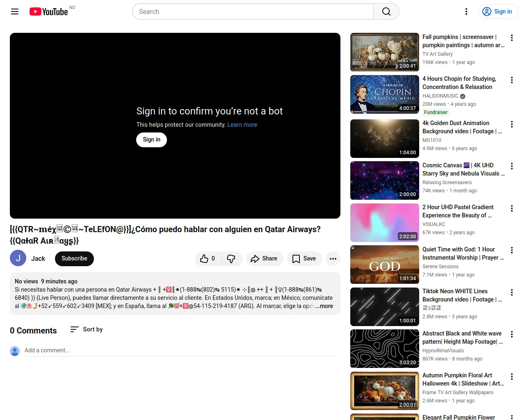Open the hamburger guide menu

(x=15, y=11)
